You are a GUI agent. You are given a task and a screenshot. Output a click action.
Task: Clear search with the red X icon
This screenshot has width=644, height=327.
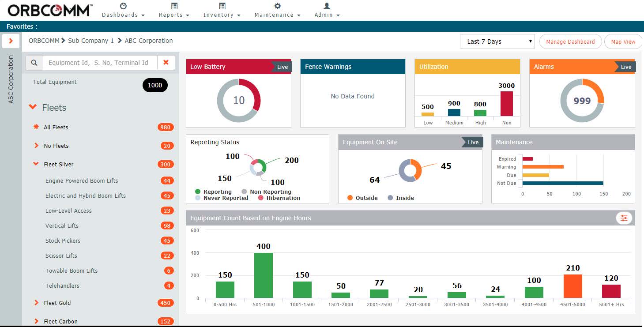166,63
